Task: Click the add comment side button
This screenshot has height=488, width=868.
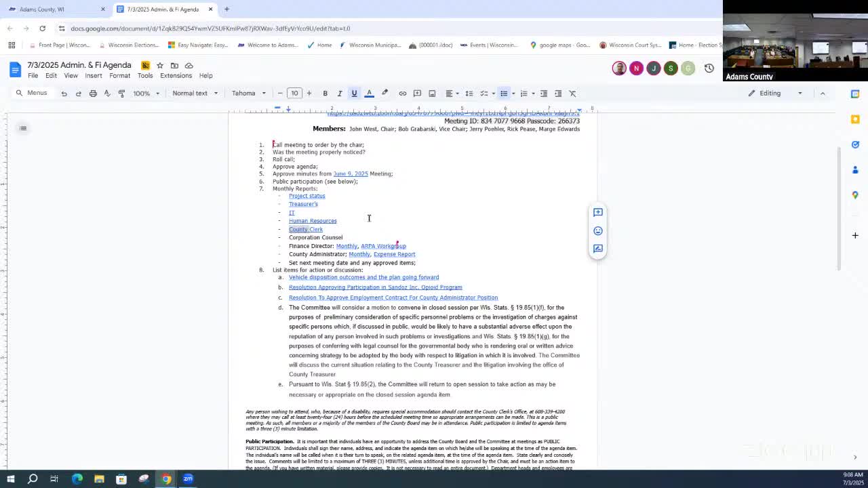Action: coord(597,213)
